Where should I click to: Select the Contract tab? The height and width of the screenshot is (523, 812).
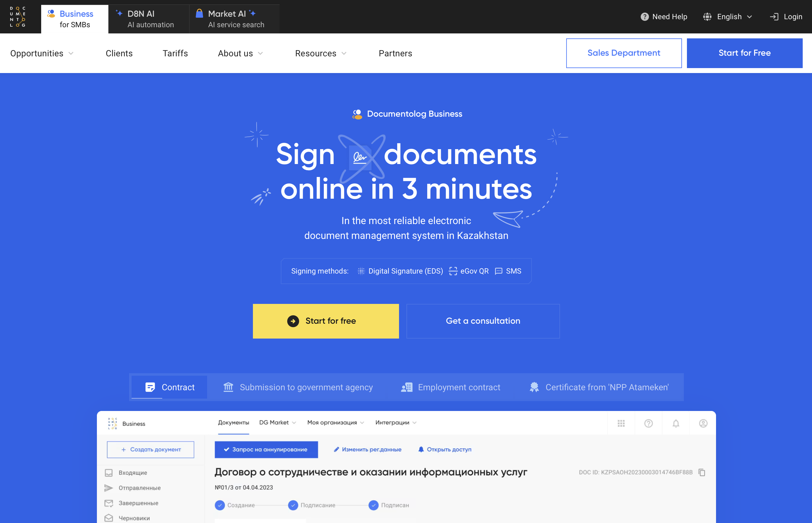pos(169,387)
